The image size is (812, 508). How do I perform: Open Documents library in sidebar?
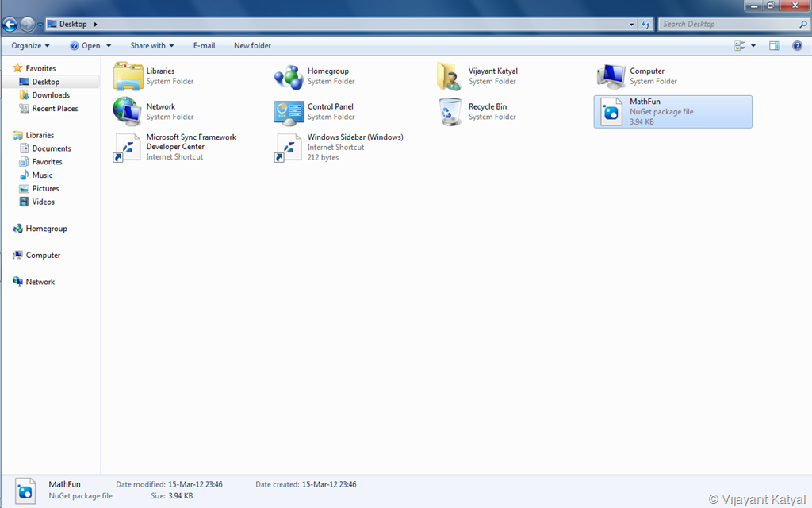(x=52, y=148)
